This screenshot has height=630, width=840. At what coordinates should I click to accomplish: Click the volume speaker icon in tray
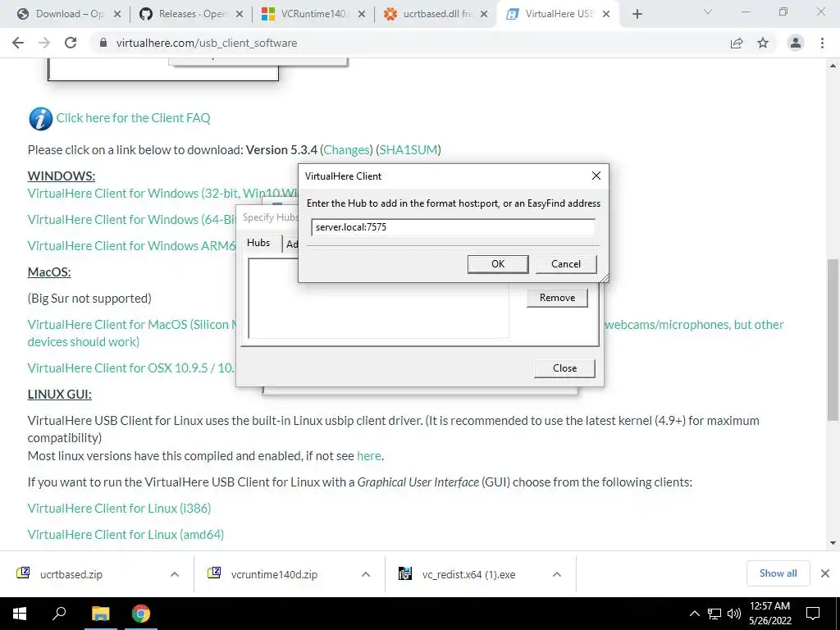(x=734, y=614)
